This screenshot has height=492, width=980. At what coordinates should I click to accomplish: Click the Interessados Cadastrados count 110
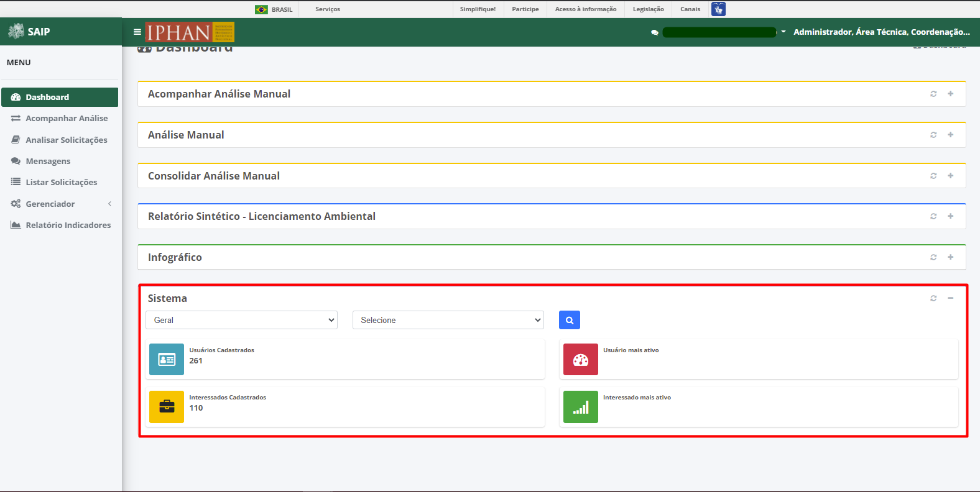(x=196, y=408)
